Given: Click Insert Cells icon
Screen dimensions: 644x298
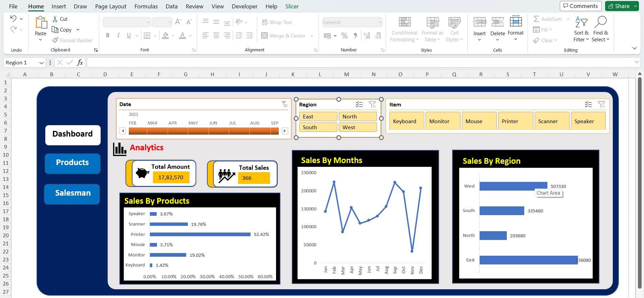Looking at the screenshot, I should click(x=480, y=22).
